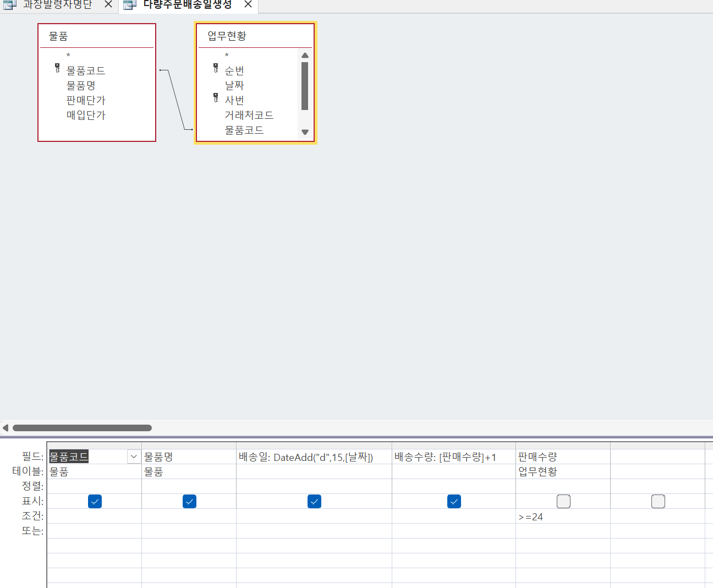The height and width of the screenshot is (588, 713).
Task: Select 거래처코드 field in 업무현황 table
Action: pos(249,115)
